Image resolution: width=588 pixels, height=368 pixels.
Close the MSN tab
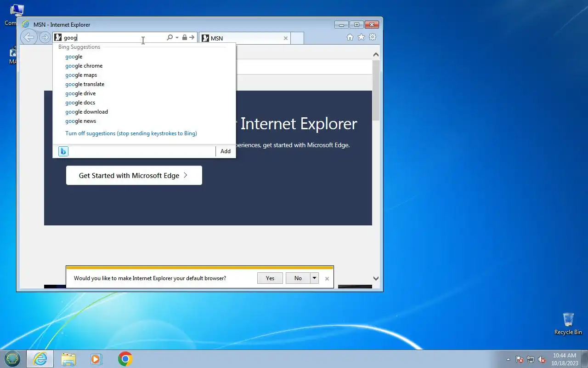pyautogui.click(x=285, y=38)
